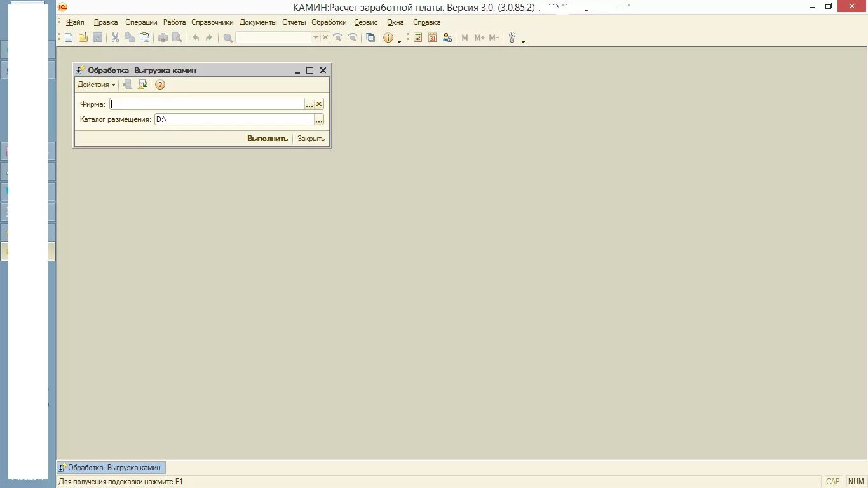868x488 pixels.
Task: Click the M+ memory add button
Action: point(480,37)
